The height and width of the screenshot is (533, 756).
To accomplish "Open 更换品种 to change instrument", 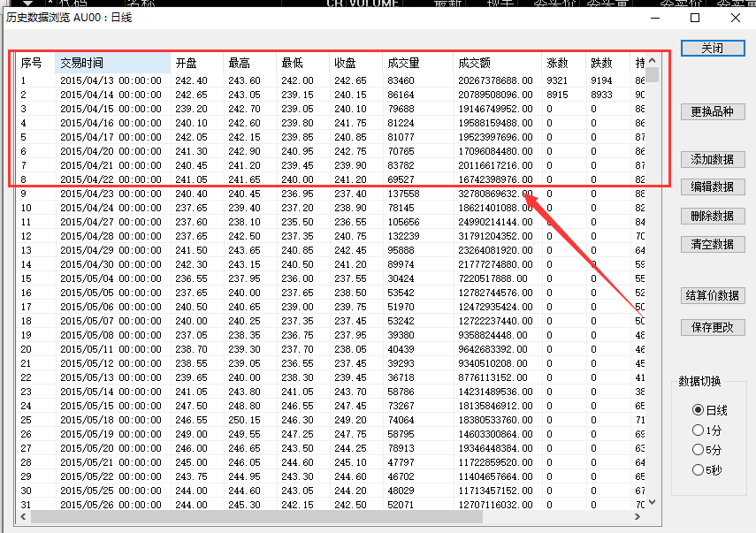I will click(x=713, y=111).
